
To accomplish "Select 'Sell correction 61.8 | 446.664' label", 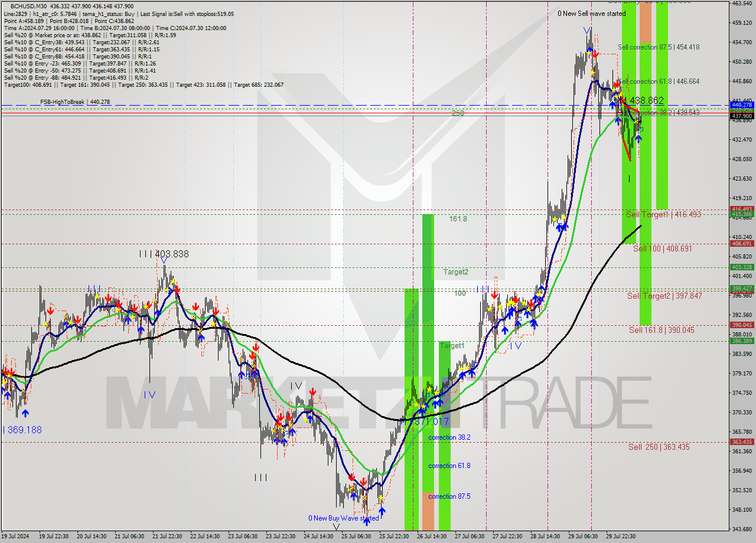I will [x=659, y=81].
